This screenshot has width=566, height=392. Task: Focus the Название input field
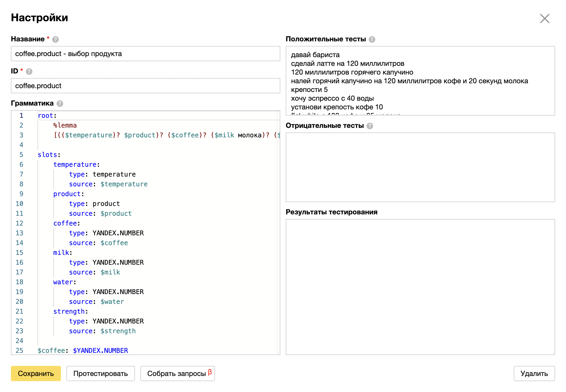(x=145, y=54)
